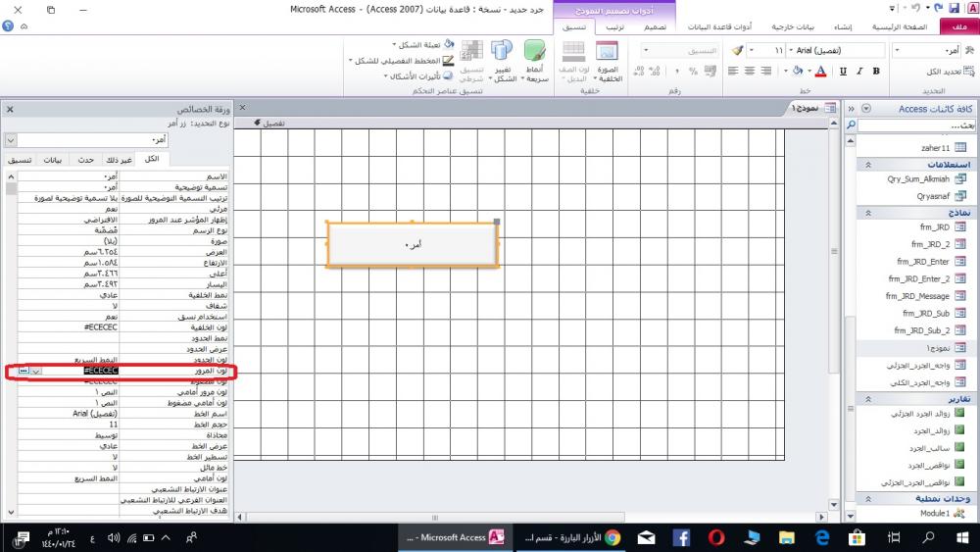
Task: Click the font color A icon
Action: 819,72
